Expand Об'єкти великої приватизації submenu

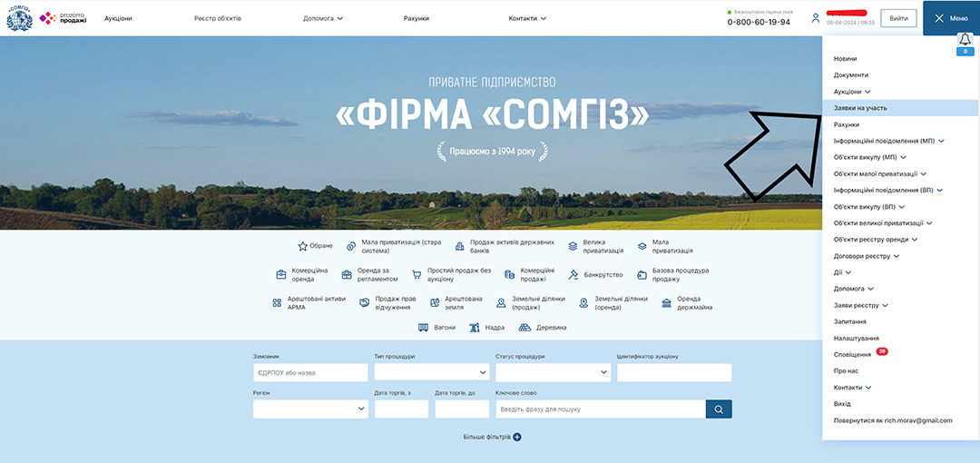click(883, 222)
